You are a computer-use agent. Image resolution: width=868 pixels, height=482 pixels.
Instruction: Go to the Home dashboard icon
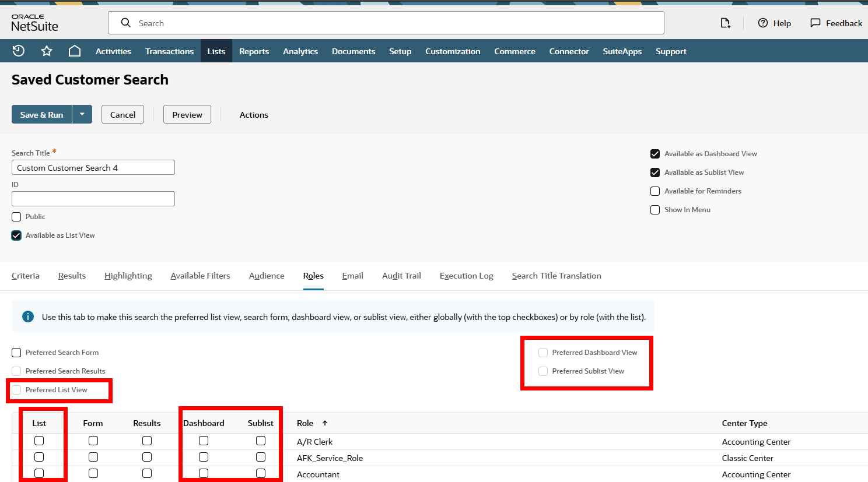pos(74,51)
